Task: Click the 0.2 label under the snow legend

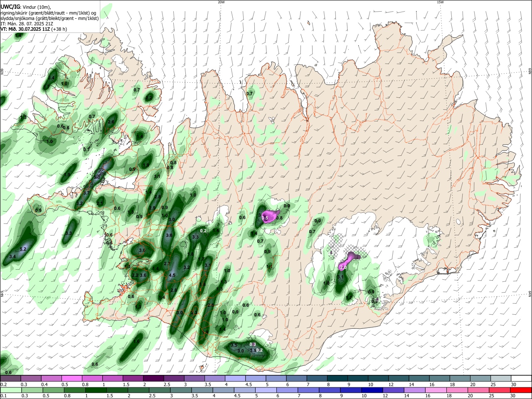Action: [x=3, y=384]
